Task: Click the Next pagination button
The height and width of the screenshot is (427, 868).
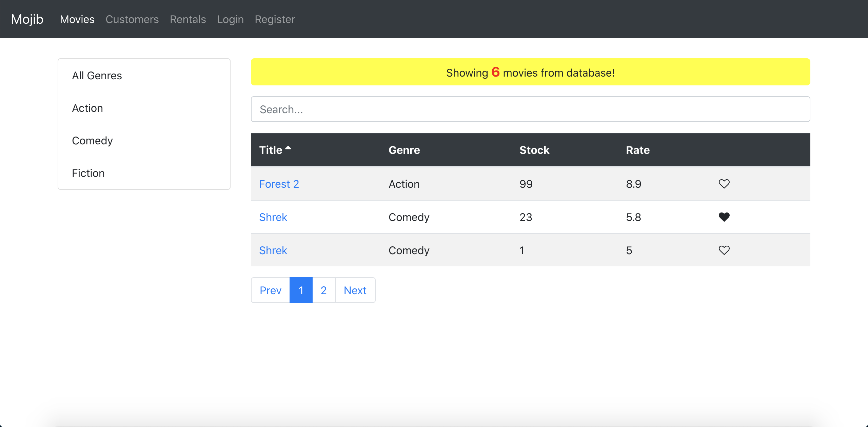Action: [355, 290]
